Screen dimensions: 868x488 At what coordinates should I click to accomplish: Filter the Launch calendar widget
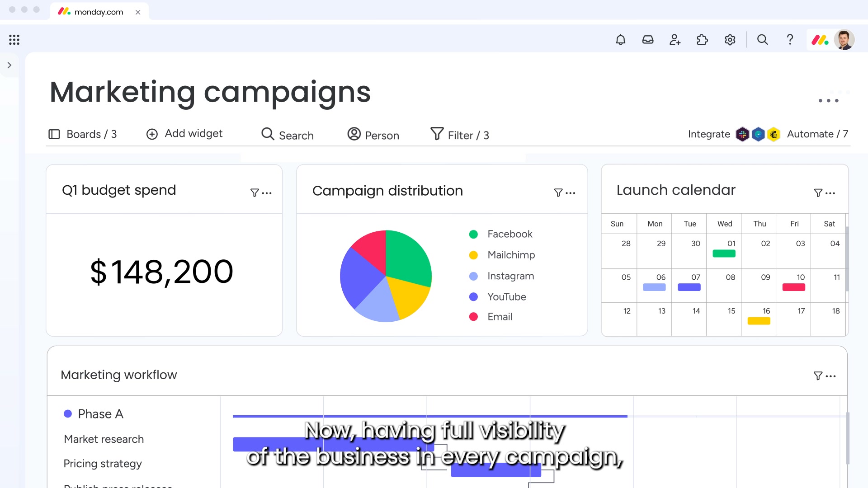(x=818, y=193)
